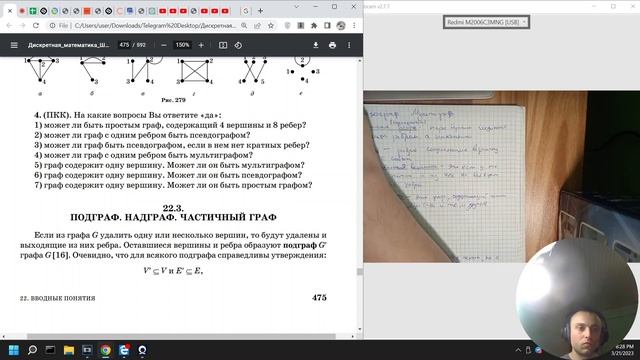The width and height of the screenshot is (640, 360).
Task: Click the PDF horizontal scrollbar thumb
Action: click(181, 336)
